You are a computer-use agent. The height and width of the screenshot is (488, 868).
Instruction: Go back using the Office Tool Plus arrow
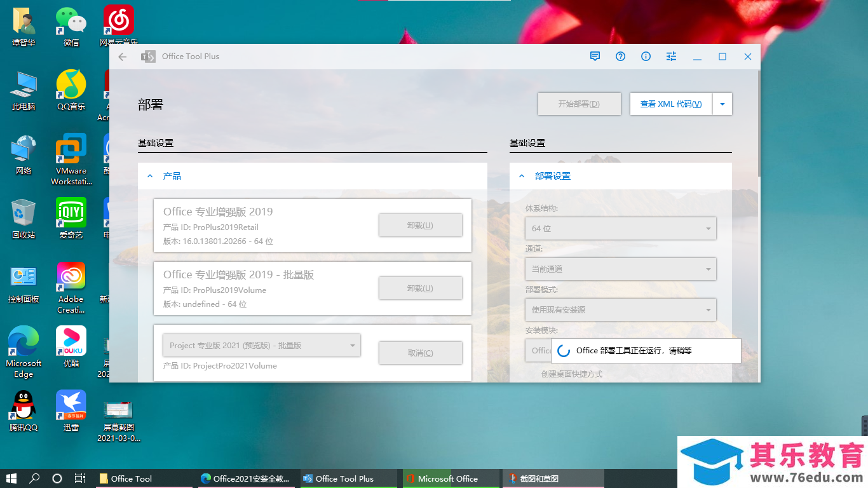click(123, 57)
